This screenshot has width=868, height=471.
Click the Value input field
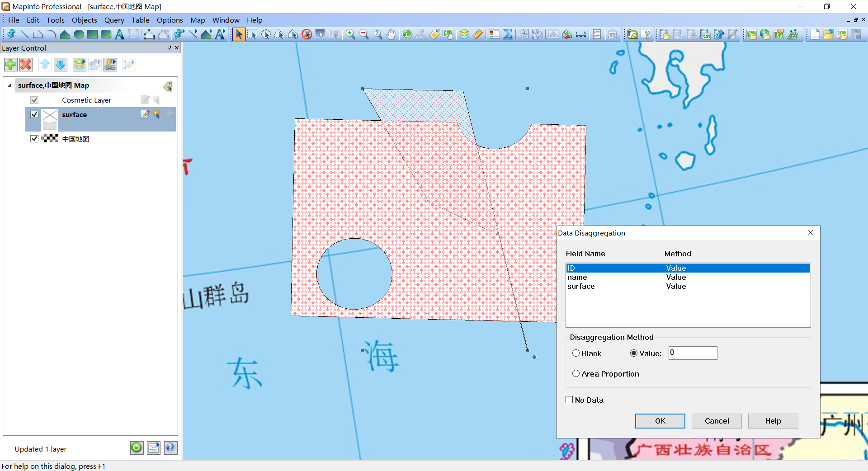[693, 353]
